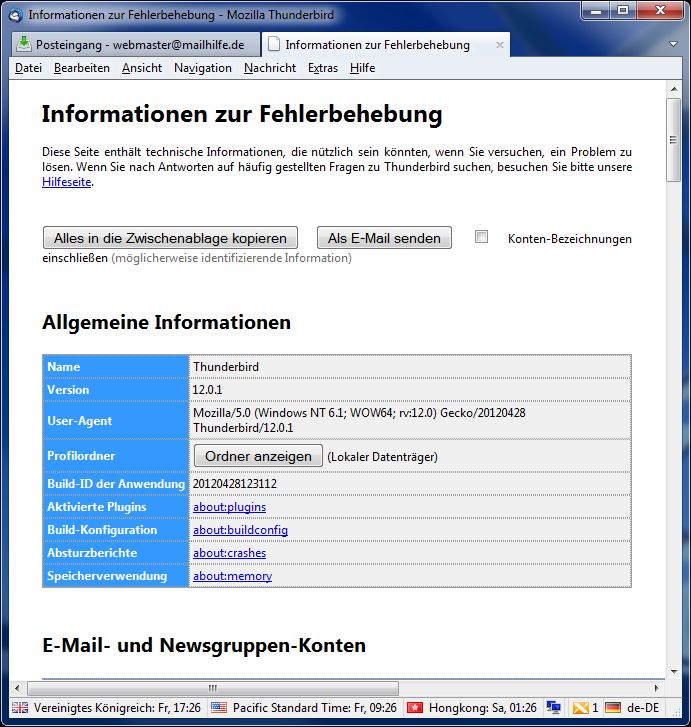The height and width of the screenshot is (727, 691).
Task: Open the Ansicht menu
Action: click(142, 68)
